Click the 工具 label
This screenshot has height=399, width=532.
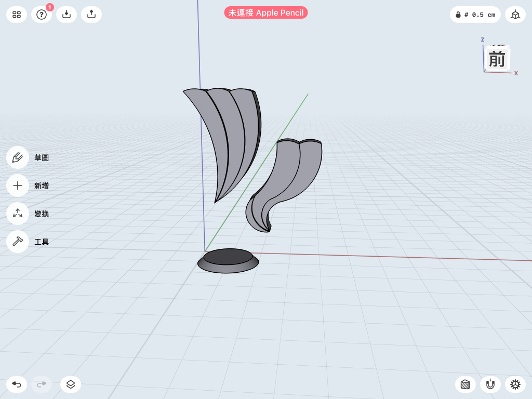42,242
